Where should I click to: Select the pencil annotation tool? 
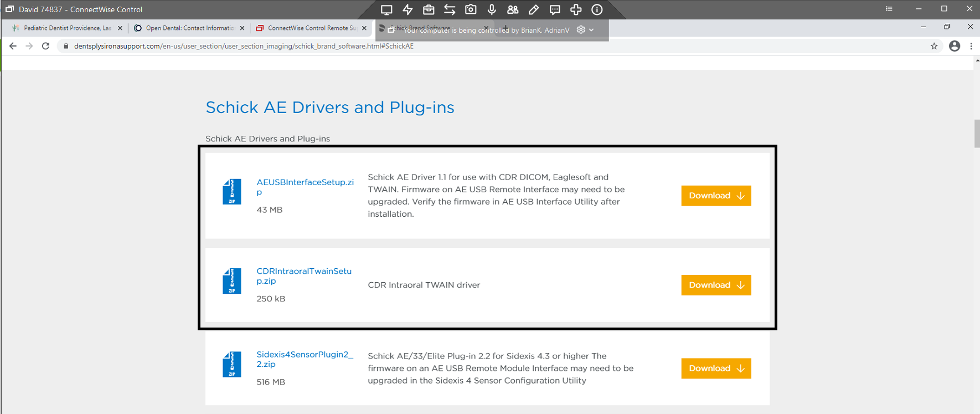click(x=534, y=9)
